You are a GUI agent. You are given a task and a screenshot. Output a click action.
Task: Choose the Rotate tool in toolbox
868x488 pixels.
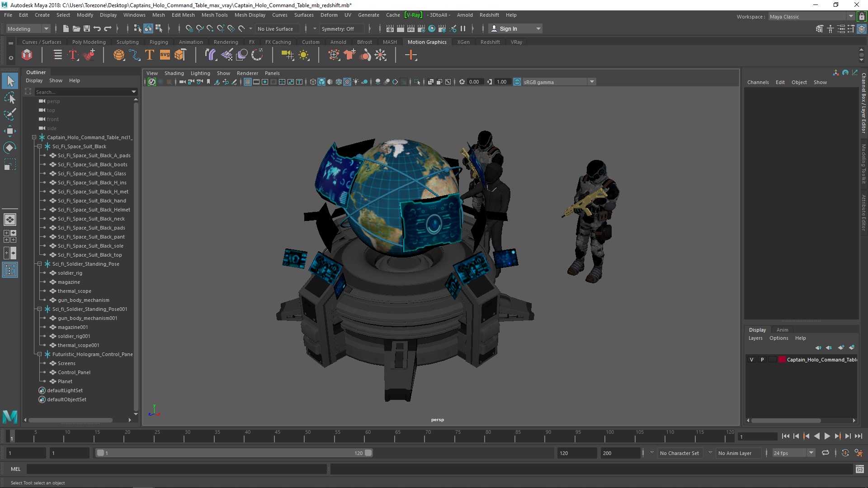pyautogui.click(x=10, y=148)
